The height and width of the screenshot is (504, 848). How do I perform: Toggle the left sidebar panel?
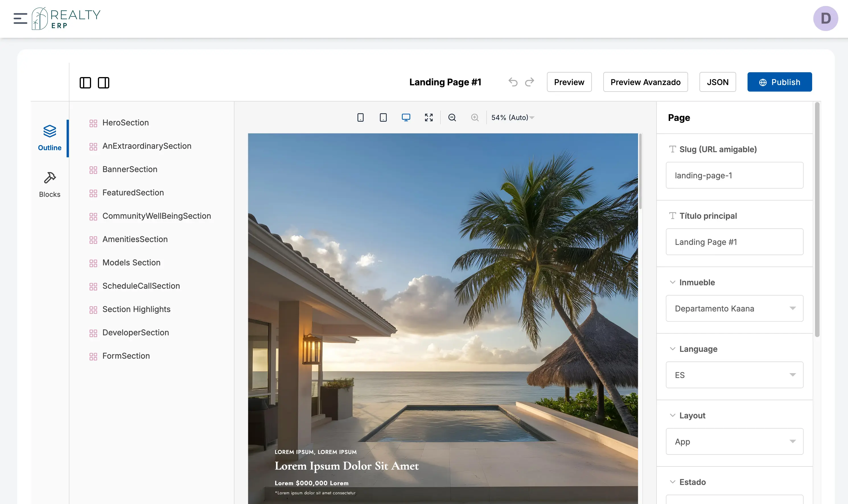[85, 82]
